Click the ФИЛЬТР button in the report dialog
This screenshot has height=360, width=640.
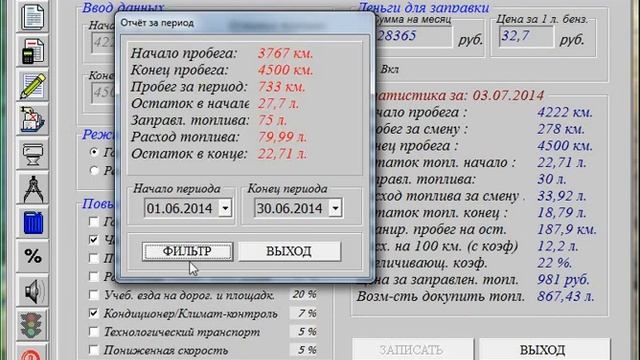point(187,251)
